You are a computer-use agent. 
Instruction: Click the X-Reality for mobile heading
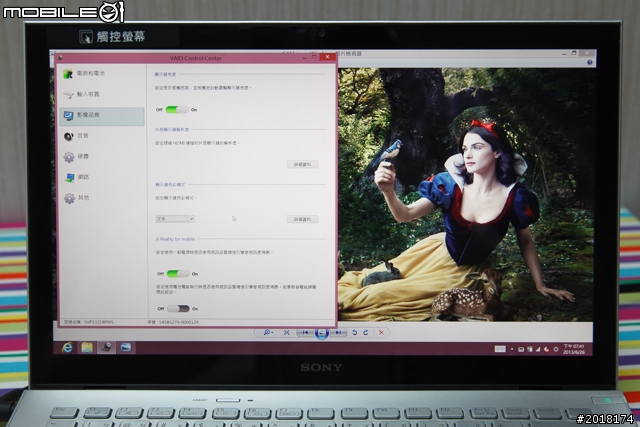[176, 239]
